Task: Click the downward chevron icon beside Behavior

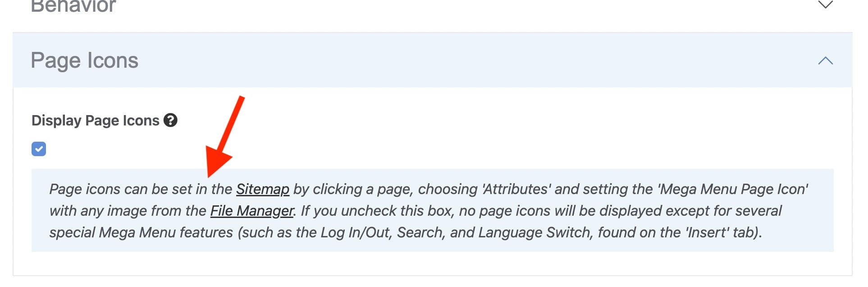Action: pos(825,5)
